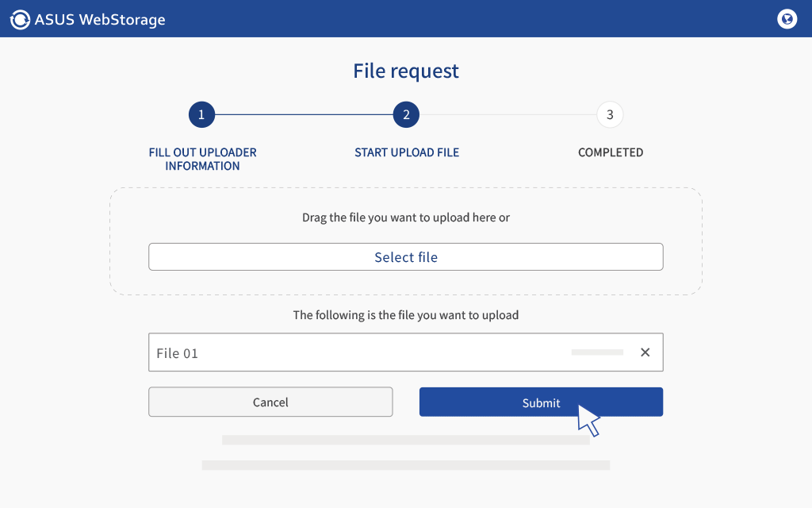Select step 3 circle indicator

(610, 114)
